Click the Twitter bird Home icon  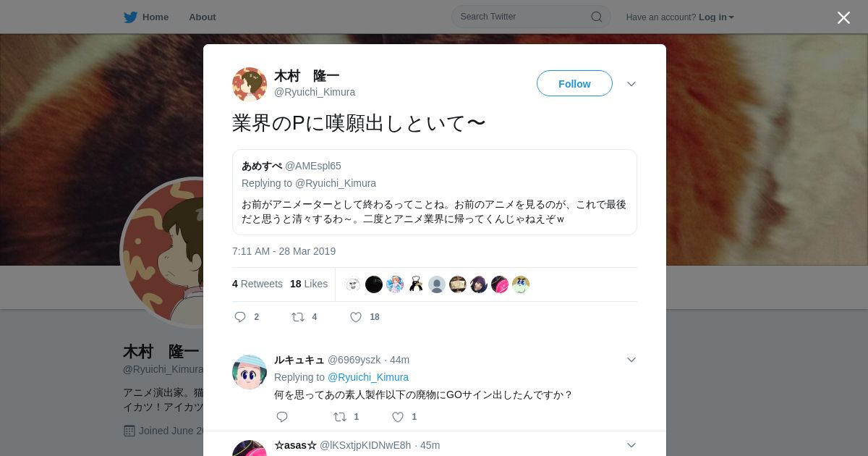point(130,17)
